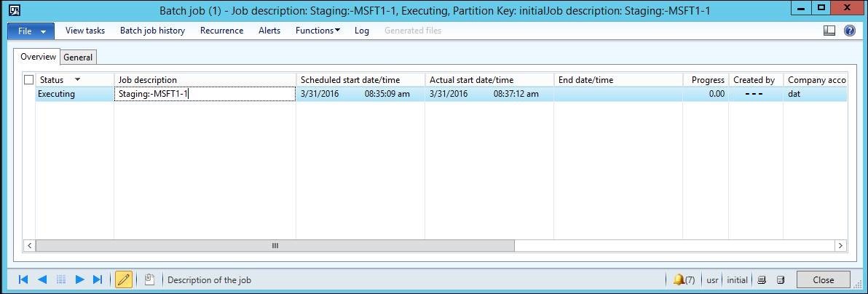The height and width of the screenshot is (294, 868).
Task: Expand the Functions dropdown menu
Action: (x=317, y=31)
